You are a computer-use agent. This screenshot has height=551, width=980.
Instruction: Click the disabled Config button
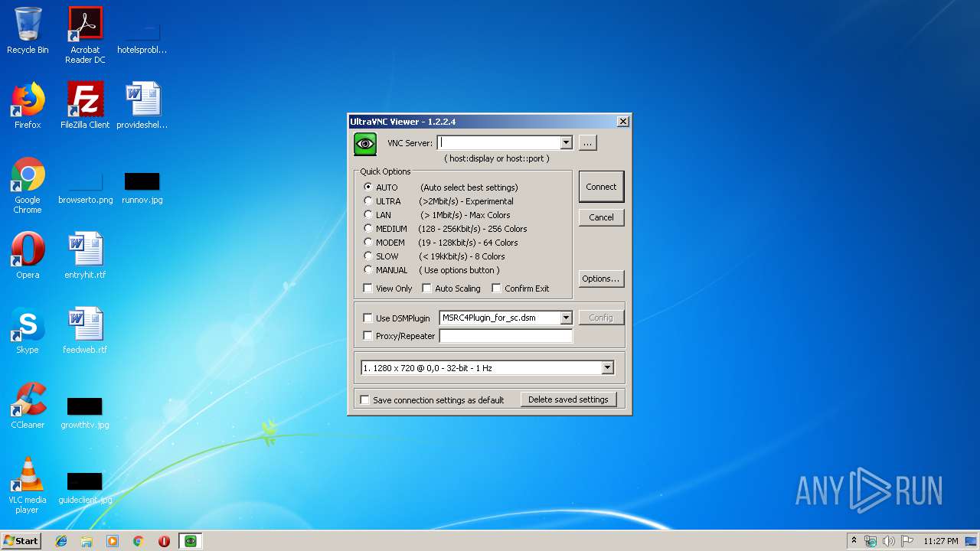coord(601,318)
